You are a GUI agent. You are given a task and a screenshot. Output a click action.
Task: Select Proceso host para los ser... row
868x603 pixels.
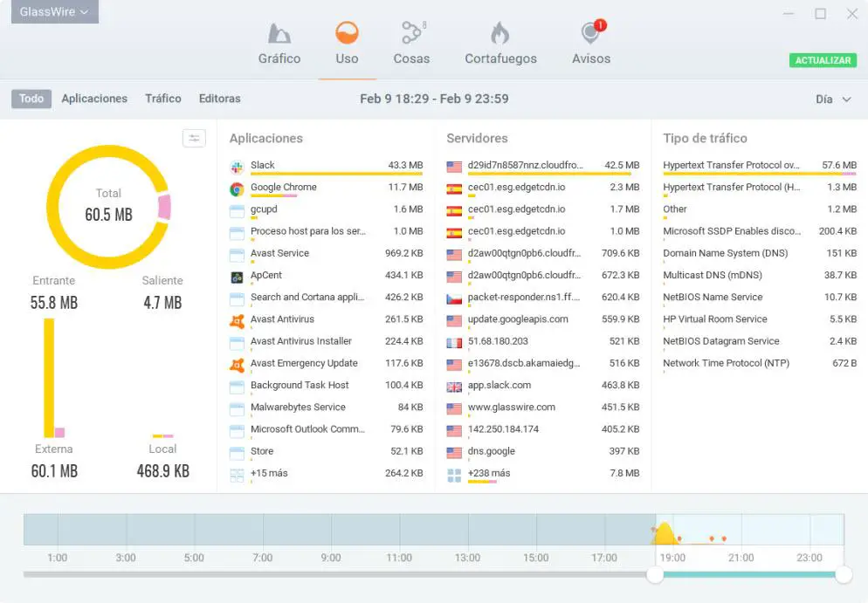click(326, 232)
